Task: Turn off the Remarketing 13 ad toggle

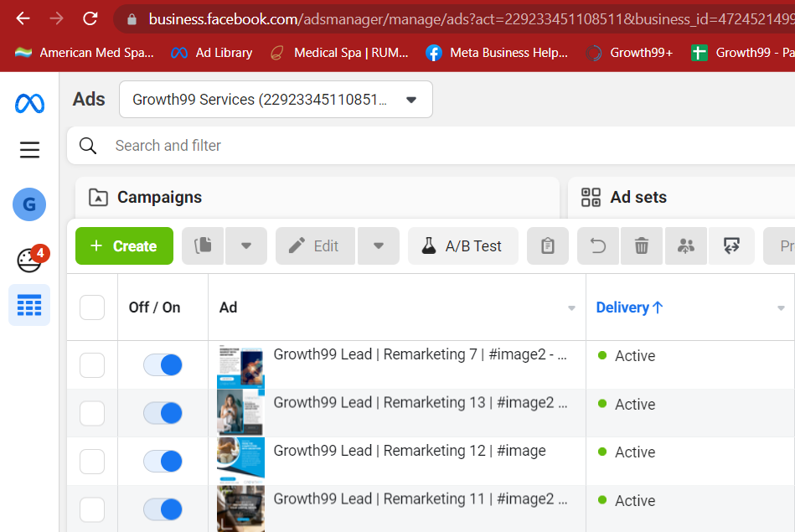Action: pyautogui.click(x=163, y=413)
